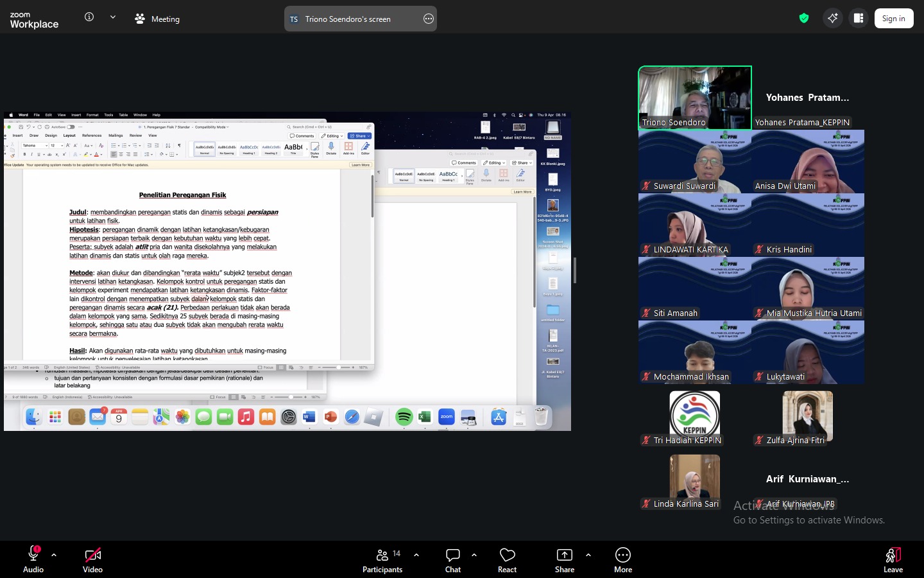This screenshot has width=924, height=578.
Task: Open the AI Companion sparkle icon
Action: point(832,19)
